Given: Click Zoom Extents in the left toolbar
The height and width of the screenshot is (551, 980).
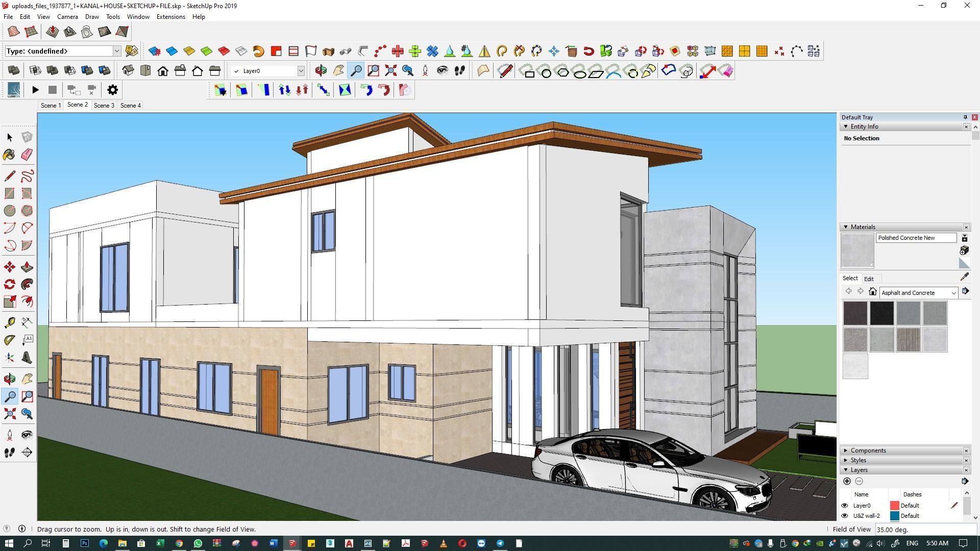Looking at the screenshot, I should pyautogui.click(x=10, y=414).
